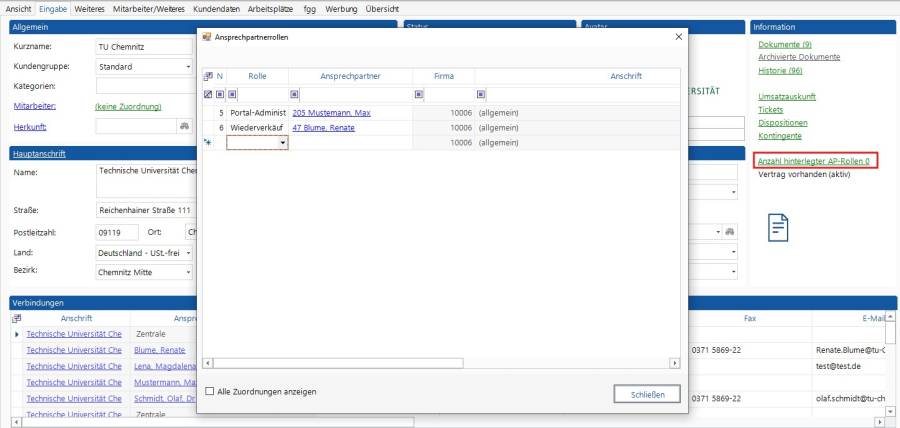Screen dimensions: 900x428
Task: Click the Verbindungen grid column chooser icon
Action: point(16,318)
